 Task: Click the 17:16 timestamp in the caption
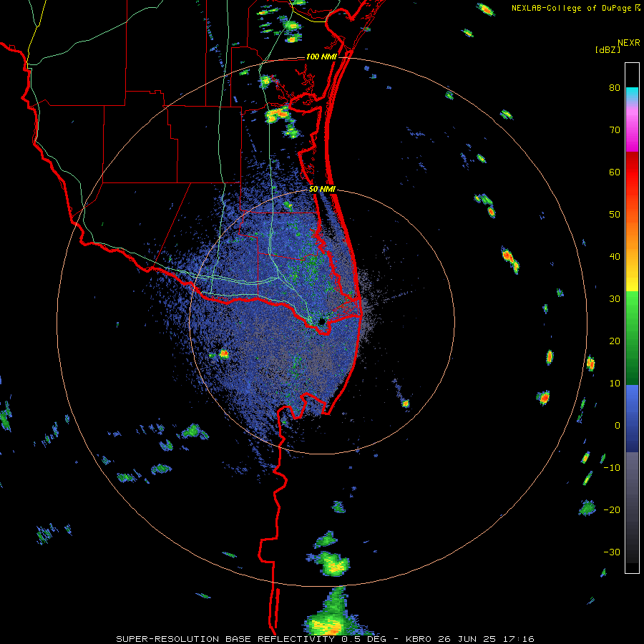(519, 639)
